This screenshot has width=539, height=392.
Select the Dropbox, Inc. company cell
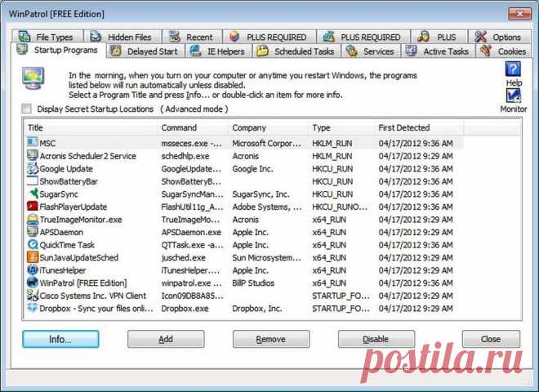[257, 309]
